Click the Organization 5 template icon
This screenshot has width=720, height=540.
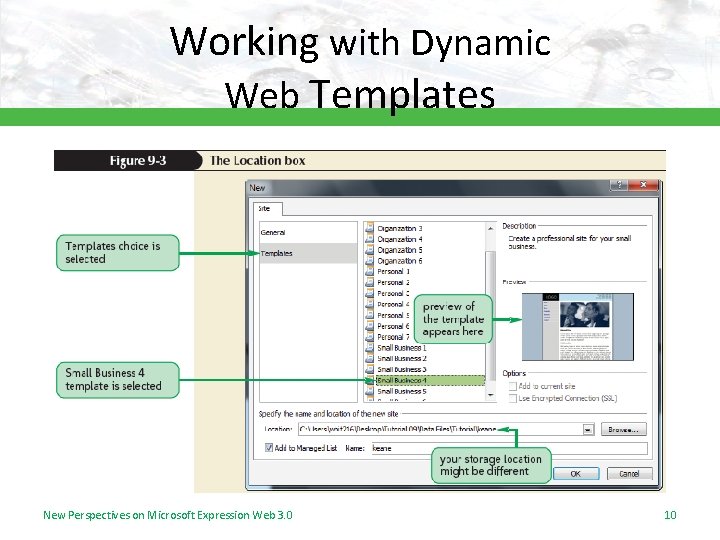pos(369,250)
